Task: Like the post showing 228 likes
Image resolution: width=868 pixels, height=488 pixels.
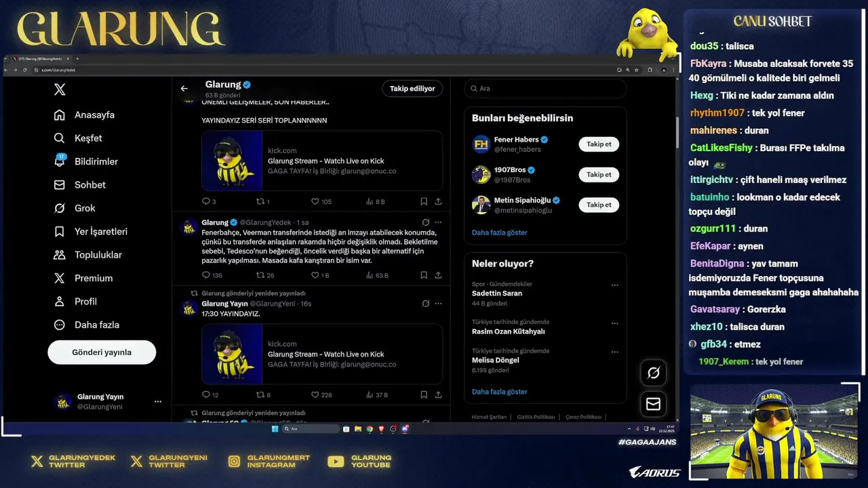Action: click(321, 394)
